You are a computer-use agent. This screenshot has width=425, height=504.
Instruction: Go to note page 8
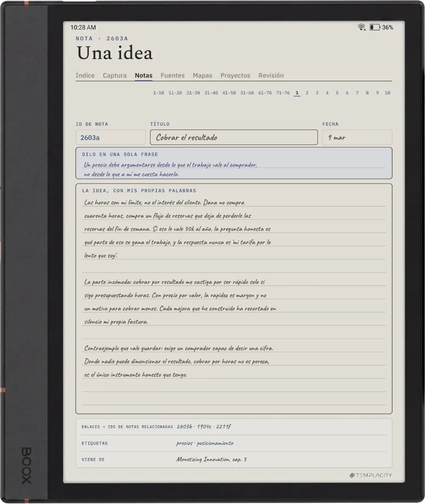pos(367,93)
